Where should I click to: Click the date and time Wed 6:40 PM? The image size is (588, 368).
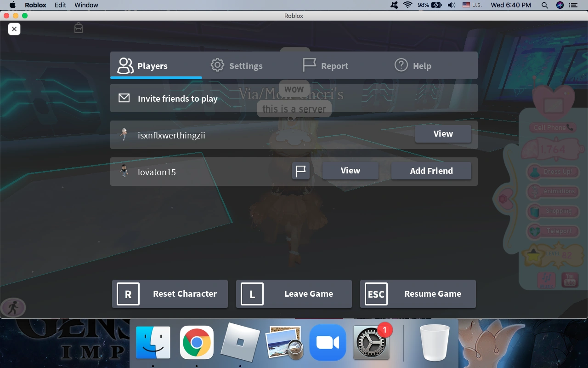[511, 5]
